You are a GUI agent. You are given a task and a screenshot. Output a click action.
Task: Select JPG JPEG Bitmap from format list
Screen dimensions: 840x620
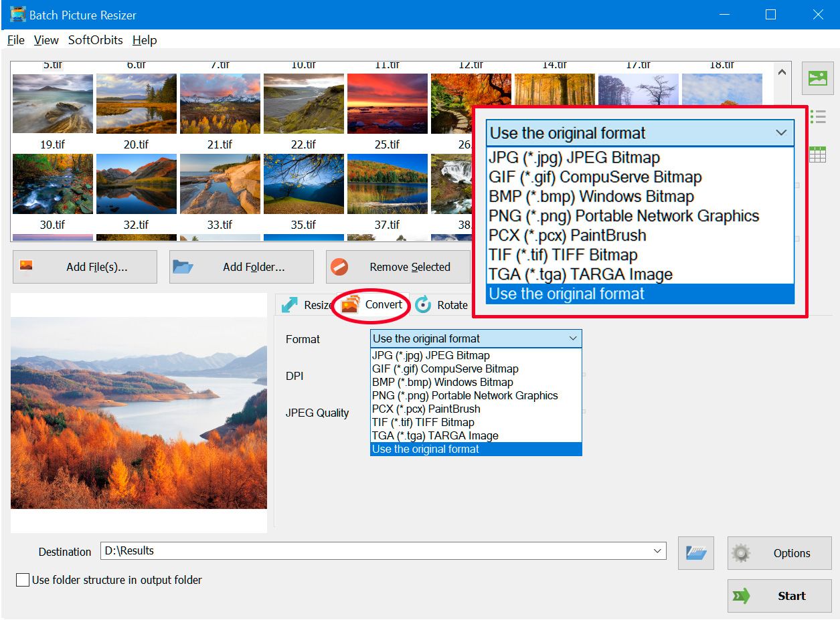coord(430,355)
